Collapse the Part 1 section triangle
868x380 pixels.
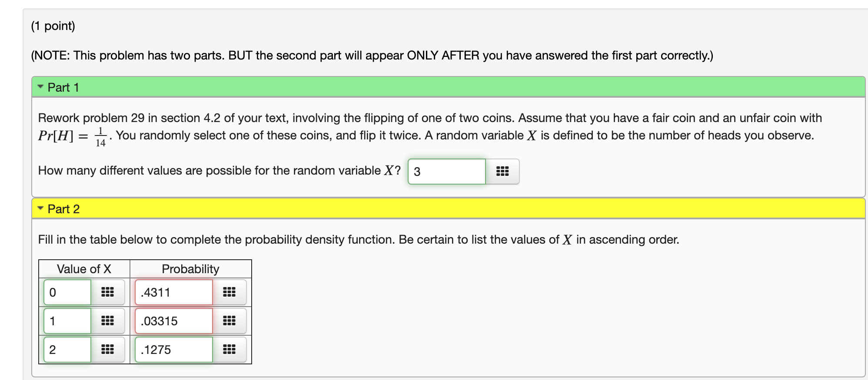click(40, 86)
